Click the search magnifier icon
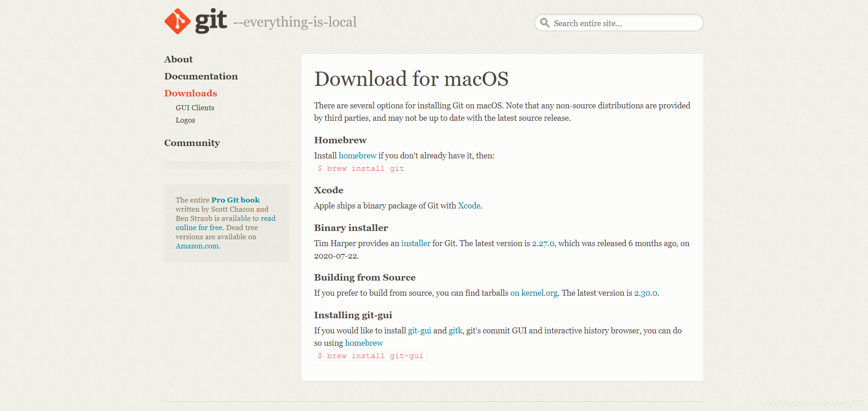Viewport: 868px width, 411px height. click(x=545, y=23)
